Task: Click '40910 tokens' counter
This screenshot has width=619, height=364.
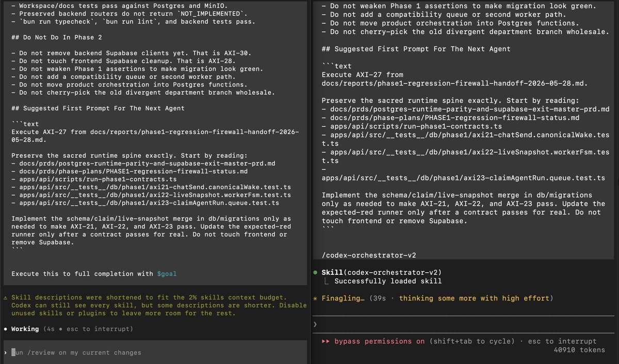Action: [579, 350]
